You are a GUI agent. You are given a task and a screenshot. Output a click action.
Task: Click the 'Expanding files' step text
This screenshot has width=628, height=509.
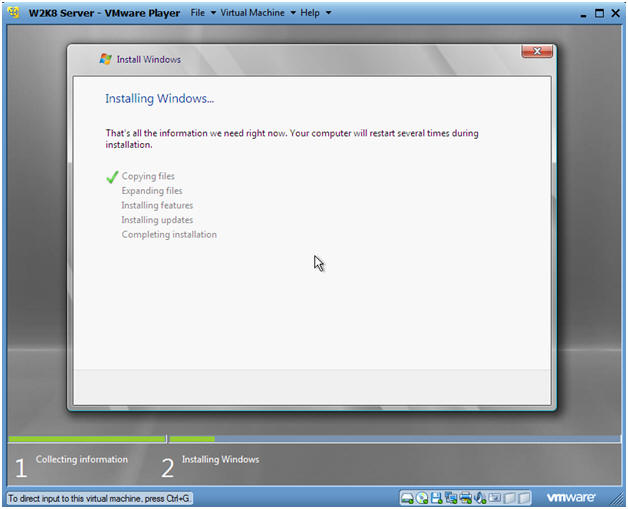[152, 191]
